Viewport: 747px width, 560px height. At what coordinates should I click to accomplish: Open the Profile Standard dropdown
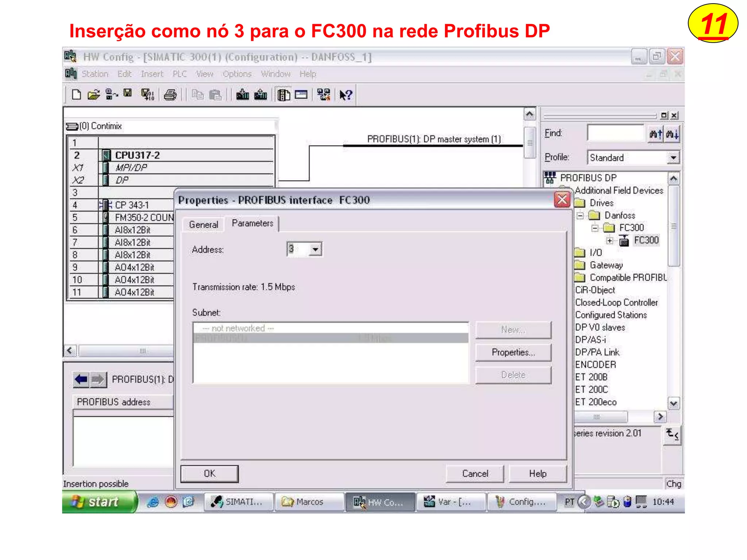point(673,158)
